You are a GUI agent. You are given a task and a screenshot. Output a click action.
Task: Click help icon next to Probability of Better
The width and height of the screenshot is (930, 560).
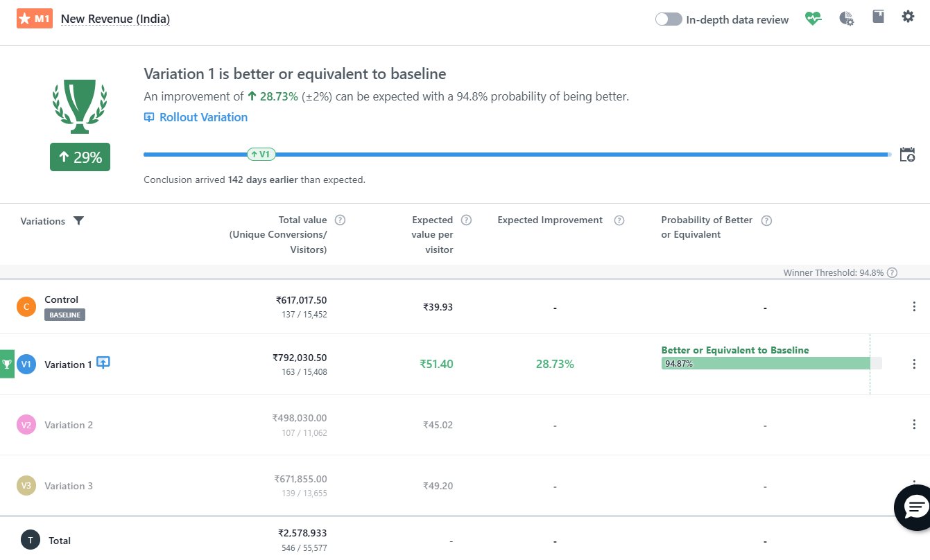[766, 220]
